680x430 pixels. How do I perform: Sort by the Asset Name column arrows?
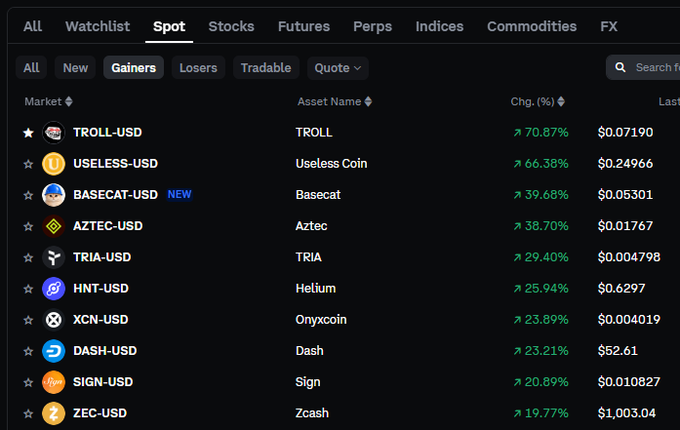click(368, 101)
